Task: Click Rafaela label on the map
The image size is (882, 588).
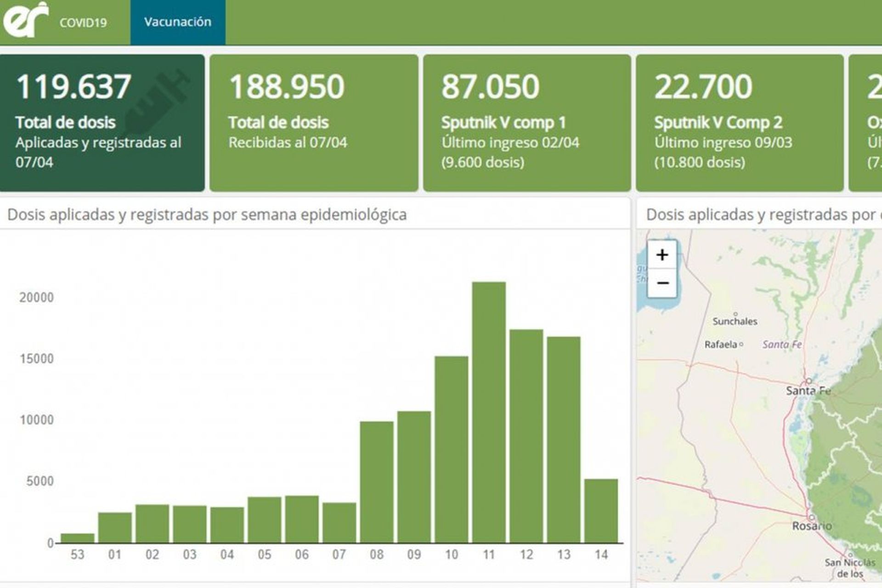Action: tap(721, 345)
